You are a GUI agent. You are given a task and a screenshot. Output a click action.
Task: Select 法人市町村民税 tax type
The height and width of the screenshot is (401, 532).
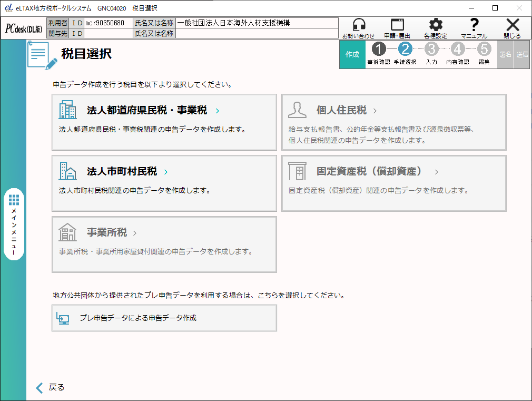[164, 183]
